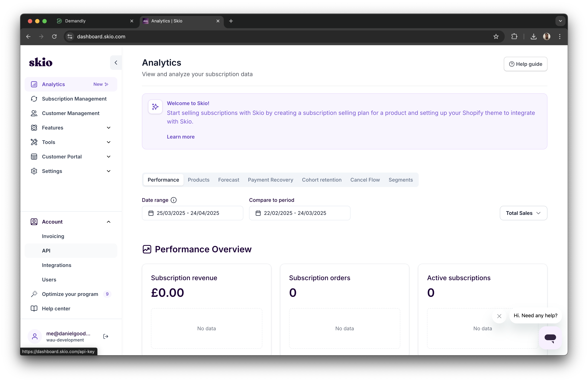Dismiss the 'Need any help?' chat message
The image size is (588, 382).
click(499, 316)
